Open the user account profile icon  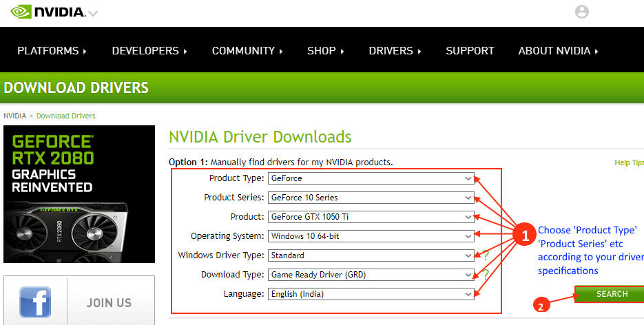tap(581, 12)
